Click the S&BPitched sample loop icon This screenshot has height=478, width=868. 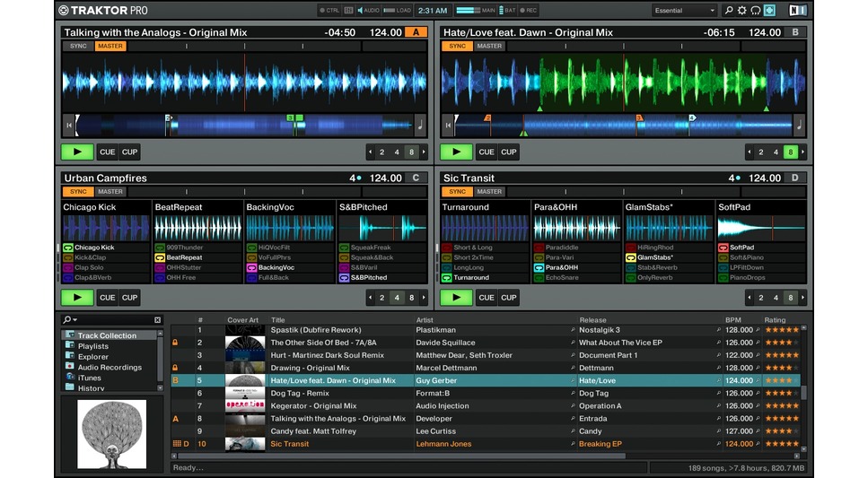(x=344, y=277)
